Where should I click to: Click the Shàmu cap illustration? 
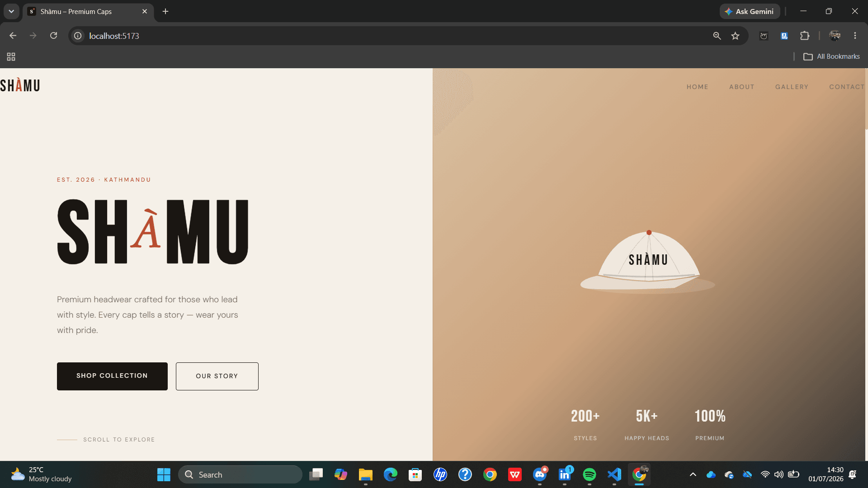[647, 262]
